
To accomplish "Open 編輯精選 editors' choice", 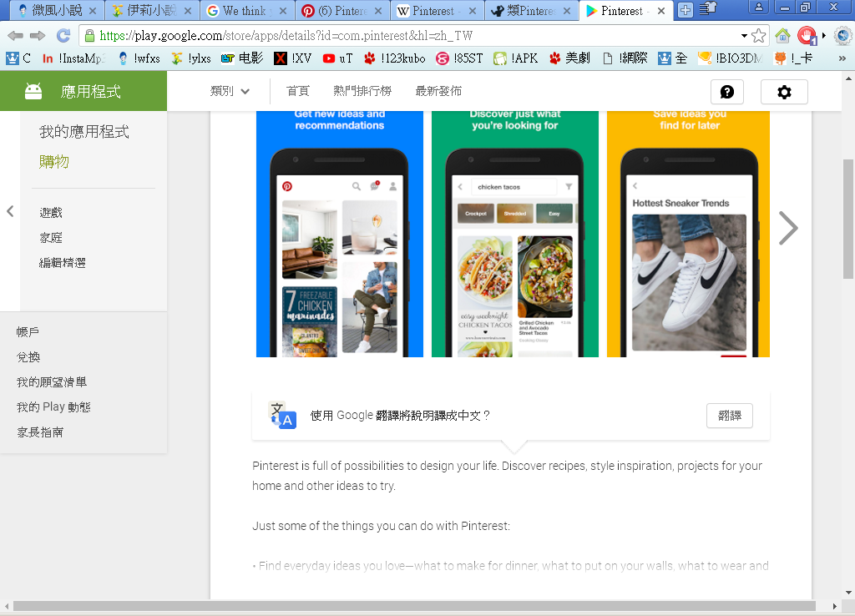I will (x=62, y=263).
